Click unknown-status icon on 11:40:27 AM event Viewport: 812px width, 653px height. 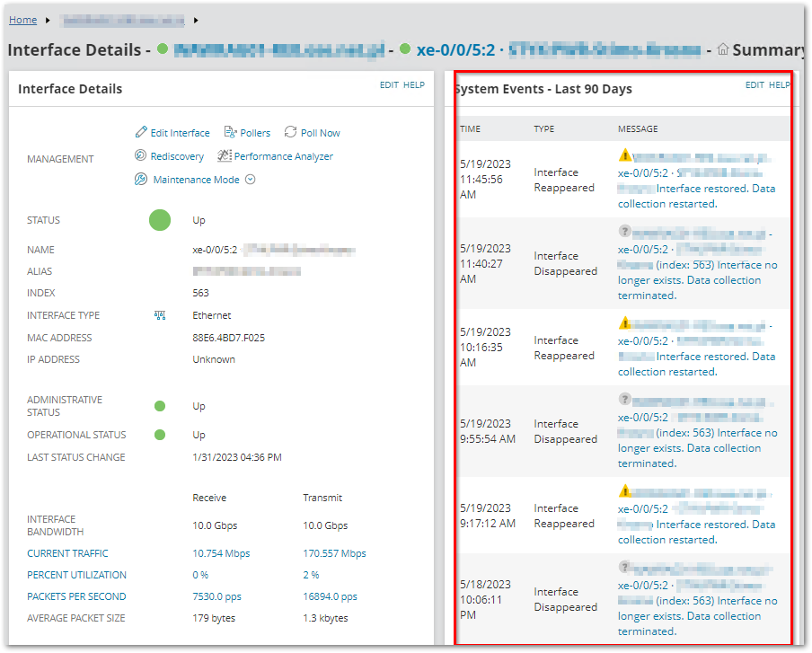(x=625, y=231)
